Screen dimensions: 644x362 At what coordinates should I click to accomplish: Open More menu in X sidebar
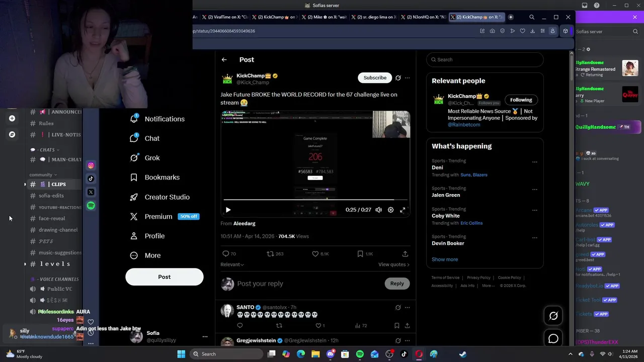[145, 255]
